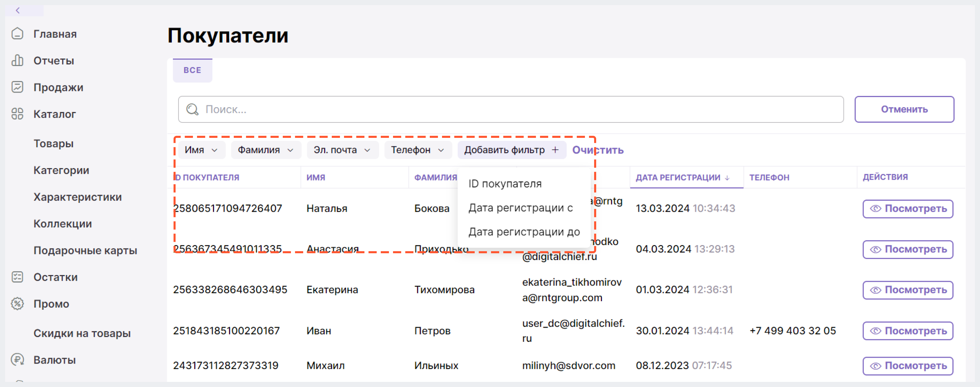Open Скидки на товары item
This screenshot has width=980, height=387.
(82, 333)
